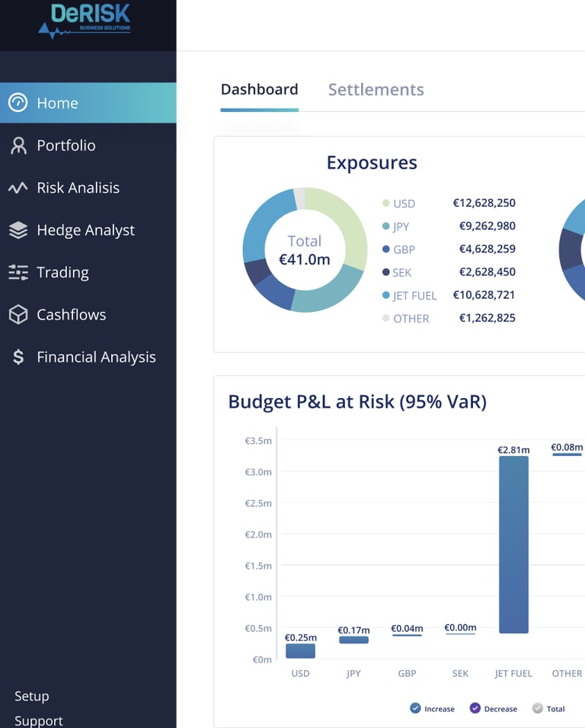Click the OTHER legend color dot

point(385,318)
